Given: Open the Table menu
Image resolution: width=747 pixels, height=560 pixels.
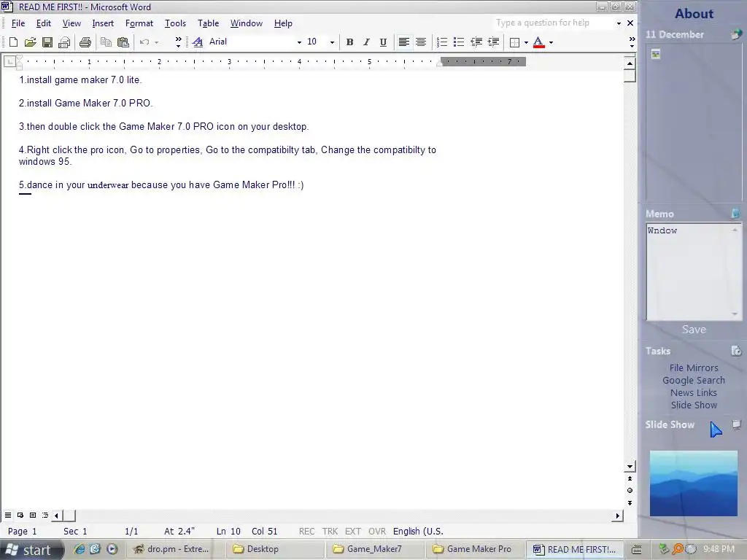Looking at the screenshot, I should 208,23.
